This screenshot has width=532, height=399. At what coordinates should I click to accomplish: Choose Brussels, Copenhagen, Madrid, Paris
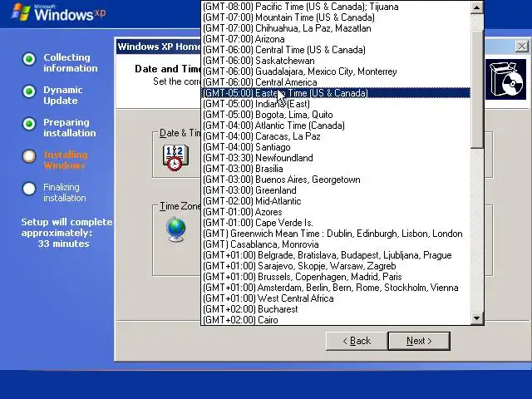336,277
